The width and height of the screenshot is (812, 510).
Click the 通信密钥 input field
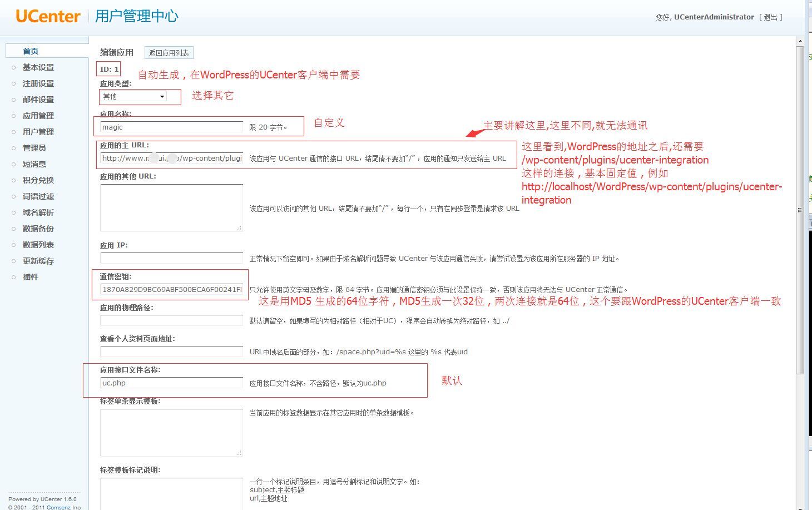coord(172,289)
